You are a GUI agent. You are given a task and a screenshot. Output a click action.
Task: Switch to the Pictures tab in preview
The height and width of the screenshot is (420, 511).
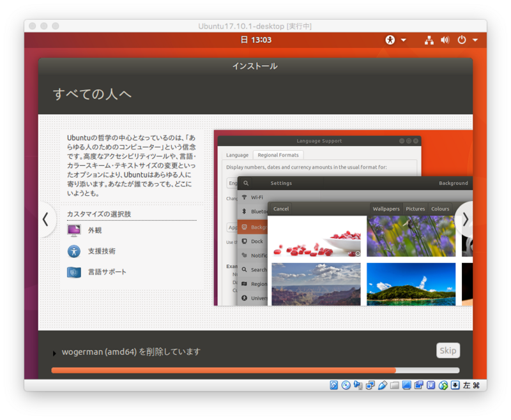pyautogui.click(x=415, y=209)
